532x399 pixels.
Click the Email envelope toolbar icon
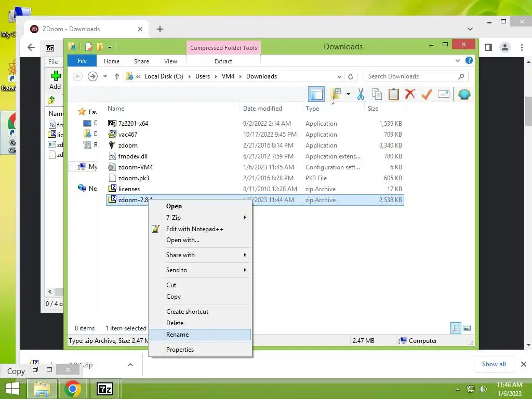(x=444, y=94)
